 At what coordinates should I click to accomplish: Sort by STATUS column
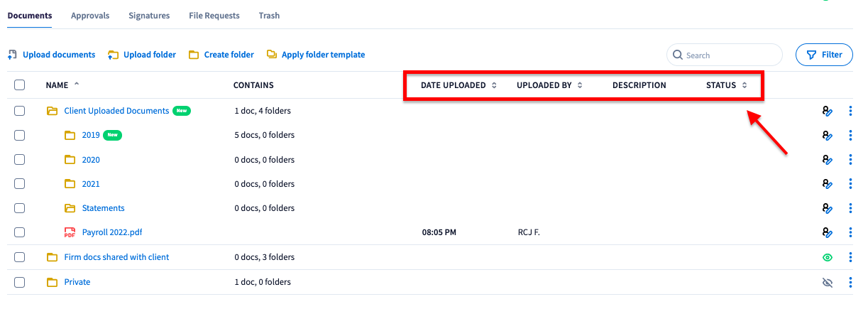tap(727, 85)
